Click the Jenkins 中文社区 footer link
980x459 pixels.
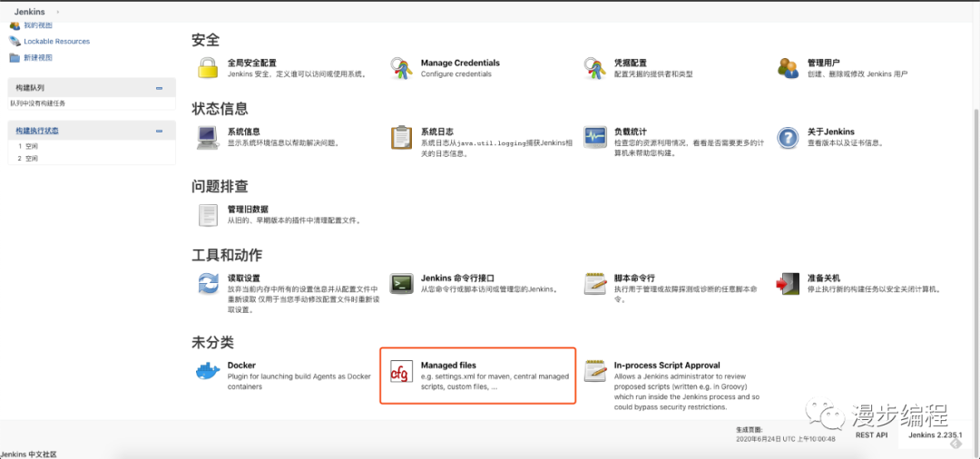point(29,454)
